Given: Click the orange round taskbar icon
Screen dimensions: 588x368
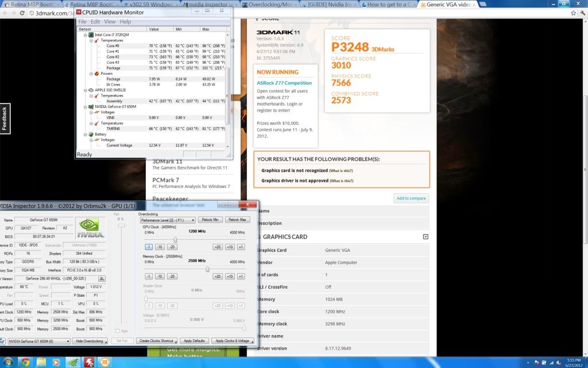Looking at the screenshot, I should (105, 362).
